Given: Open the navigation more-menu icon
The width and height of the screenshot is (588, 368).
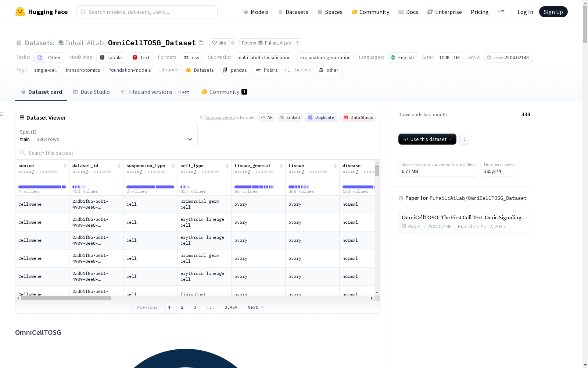Looking at the screenshot, I should pyautogui.click(x=501, y=12).
